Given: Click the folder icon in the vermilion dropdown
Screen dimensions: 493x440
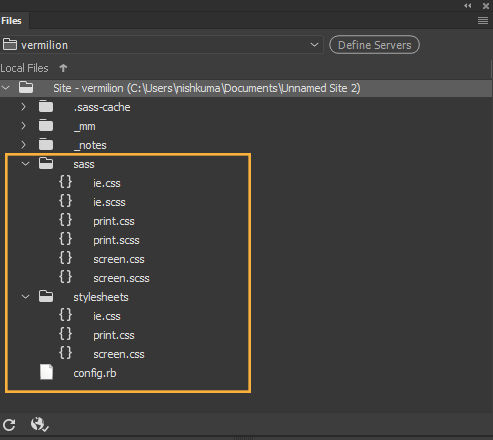Looking at the screenshot, I should pyautogui.click(x=10, y=44).
